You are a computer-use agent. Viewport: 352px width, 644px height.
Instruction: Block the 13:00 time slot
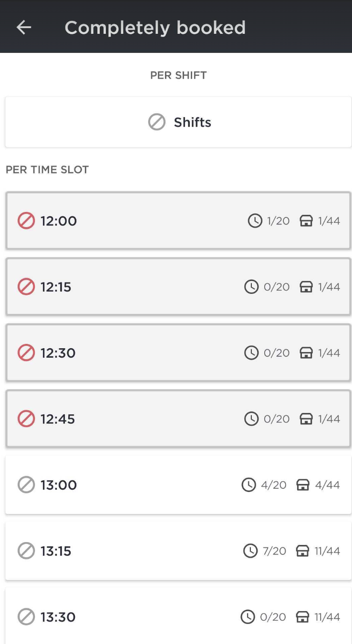(26, 485)
